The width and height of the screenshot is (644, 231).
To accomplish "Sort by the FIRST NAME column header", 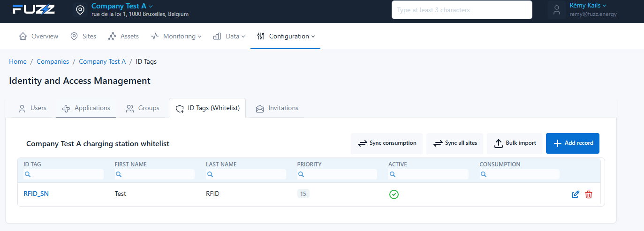I will (x=131, y=164).
